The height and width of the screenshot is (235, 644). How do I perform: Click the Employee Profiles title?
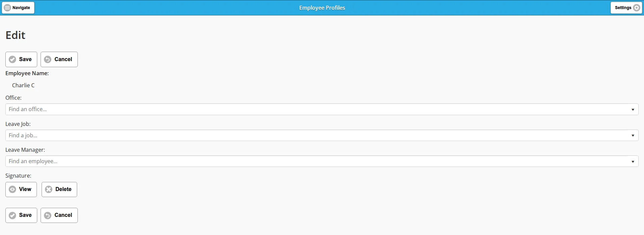click(x=322, y=8)
